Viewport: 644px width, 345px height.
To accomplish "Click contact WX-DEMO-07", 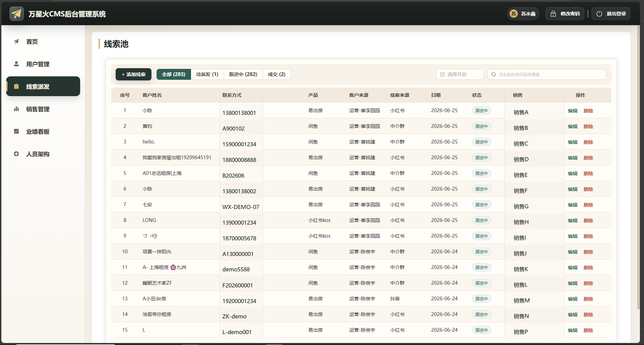I will [x=241, y=207].
